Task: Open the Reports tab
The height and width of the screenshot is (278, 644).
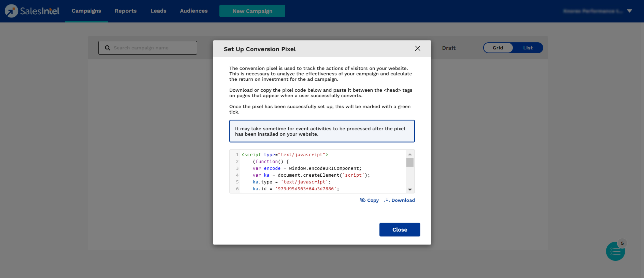Action: pos(125,11)
